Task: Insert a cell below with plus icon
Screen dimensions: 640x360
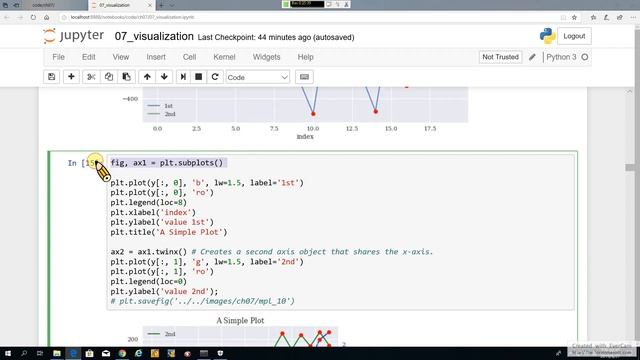Action: click(71, 77)
